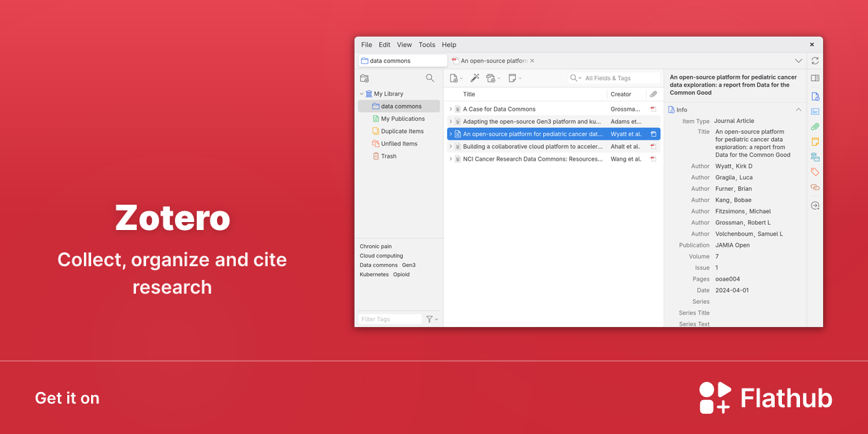Viewport: 868px width, 434px height.
Task: Jump to Libraries and Collections section icon
Action: point(815,157)
